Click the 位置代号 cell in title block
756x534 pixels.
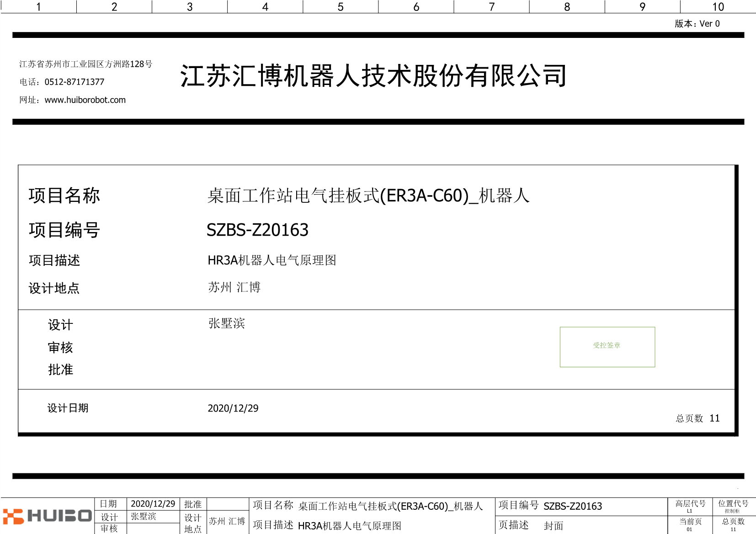[x=733, y=506]
